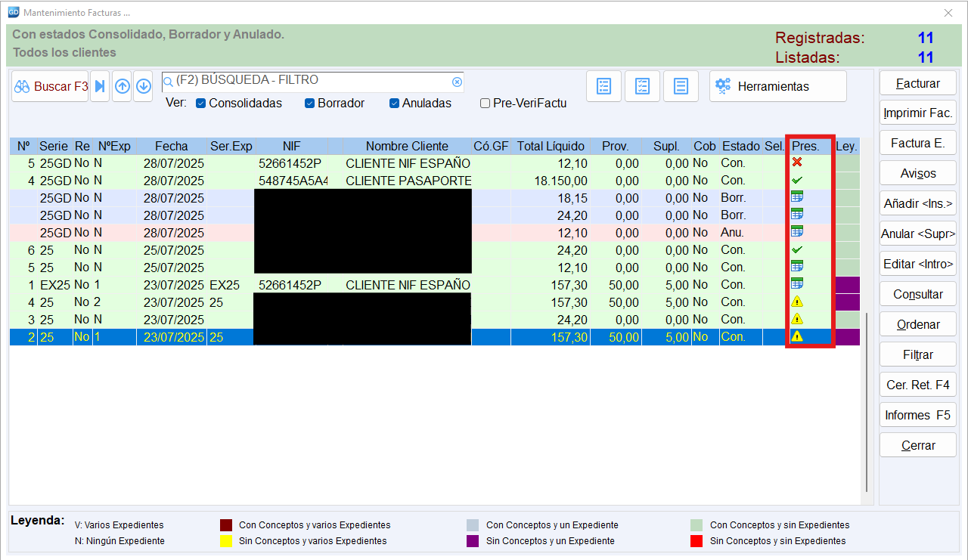Viewport: 968px width, 560px height.
Task: Click the Factura E. button
Action: pos(918,144)
